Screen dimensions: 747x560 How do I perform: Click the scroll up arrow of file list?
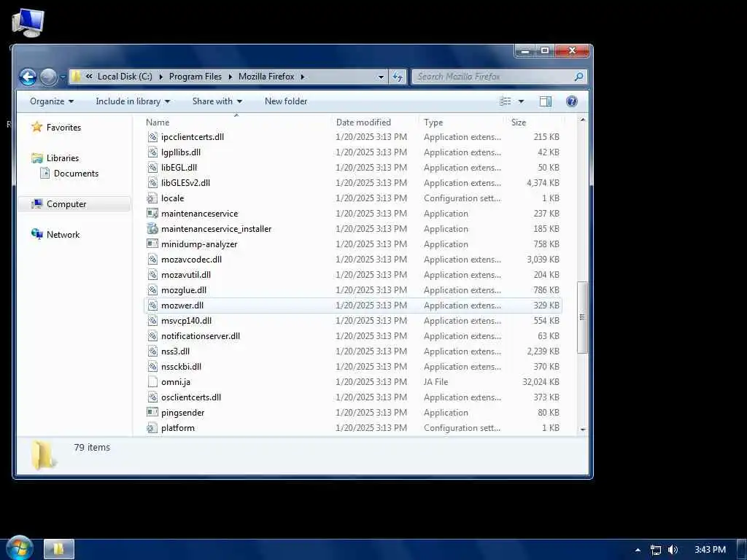(583, 120)
